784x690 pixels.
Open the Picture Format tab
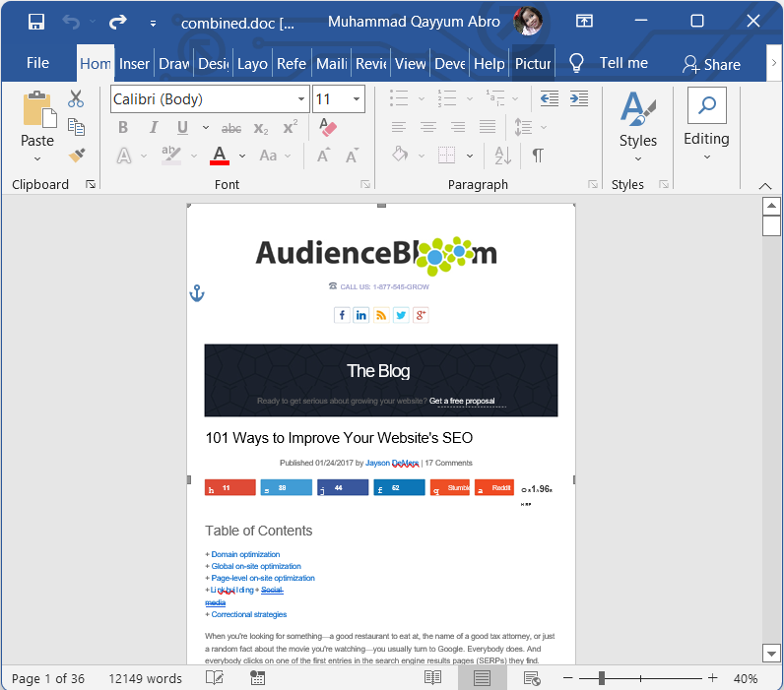point(533,64)
